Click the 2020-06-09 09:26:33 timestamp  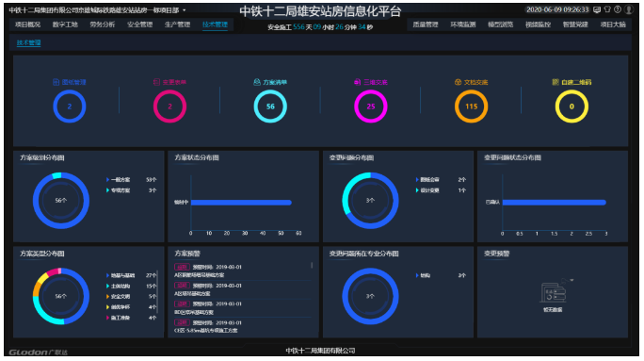pos(557,9)
